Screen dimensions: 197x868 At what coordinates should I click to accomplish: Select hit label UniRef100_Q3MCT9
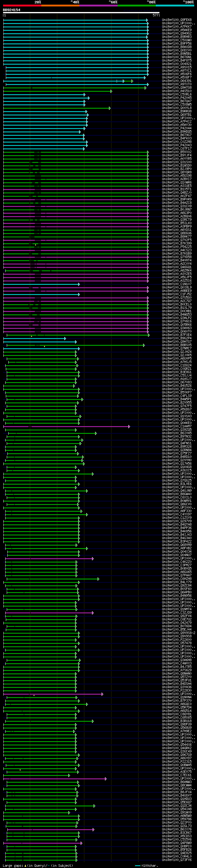177,220
